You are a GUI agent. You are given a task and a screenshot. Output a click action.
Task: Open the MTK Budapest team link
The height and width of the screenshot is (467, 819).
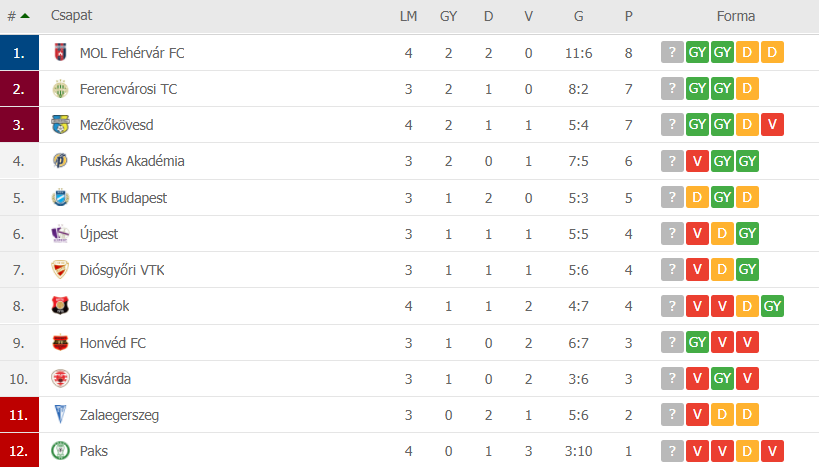tap(123, 198)
